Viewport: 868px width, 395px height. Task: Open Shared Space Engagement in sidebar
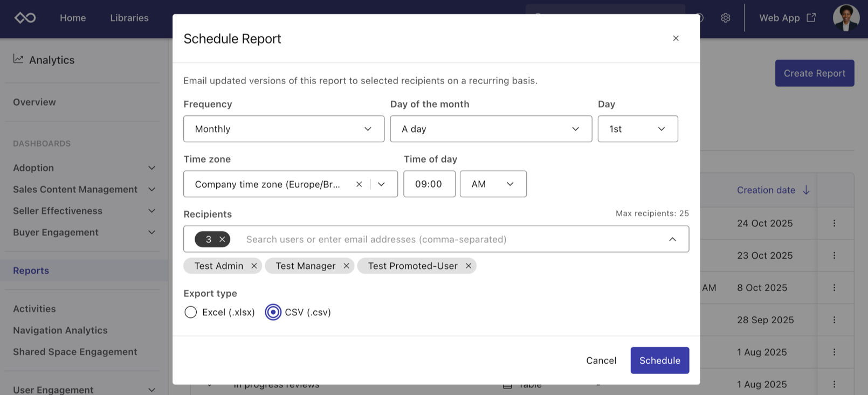[x=75, y=352]
